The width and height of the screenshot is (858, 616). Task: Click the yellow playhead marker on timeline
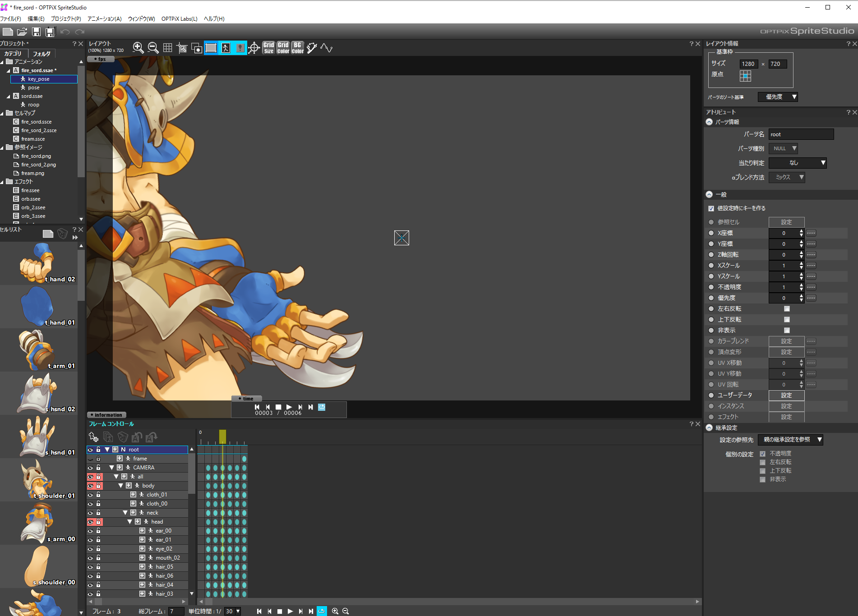[222, 436]
